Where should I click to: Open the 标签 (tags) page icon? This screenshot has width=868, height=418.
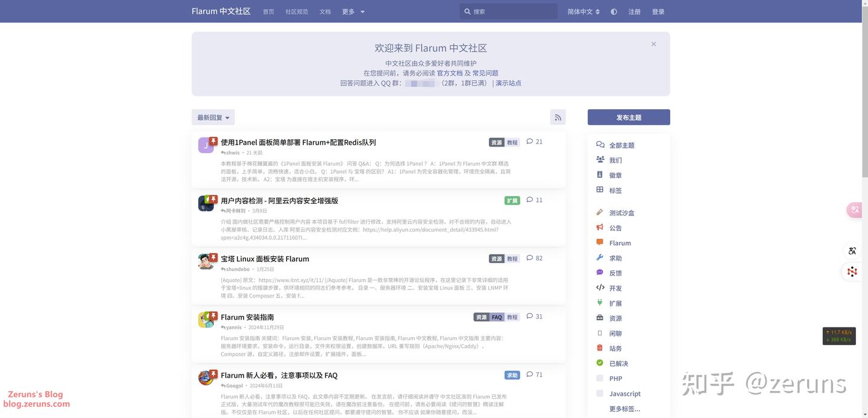tap(600, 190)
